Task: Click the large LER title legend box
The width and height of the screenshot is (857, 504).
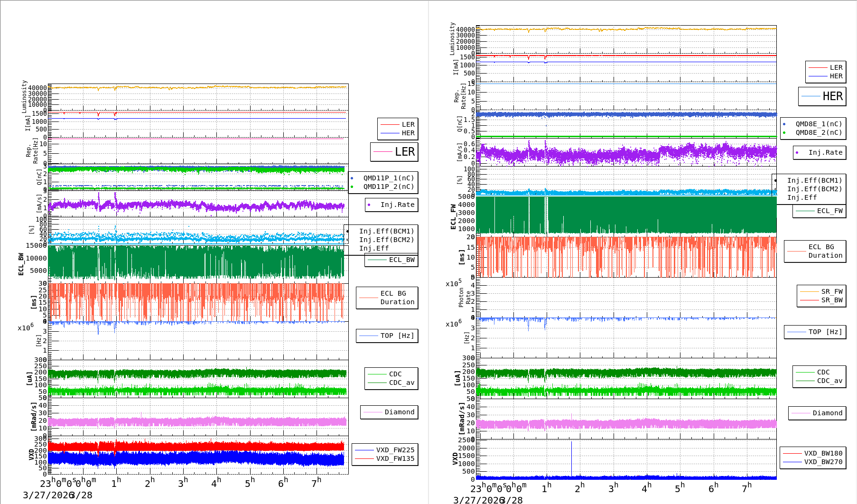Action: coord(394,152)
